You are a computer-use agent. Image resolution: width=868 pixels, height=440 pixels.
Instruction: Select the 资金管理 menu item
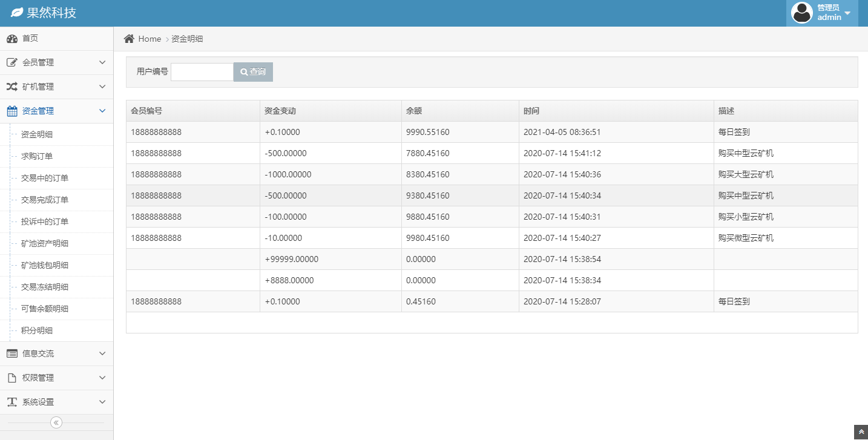56,111
